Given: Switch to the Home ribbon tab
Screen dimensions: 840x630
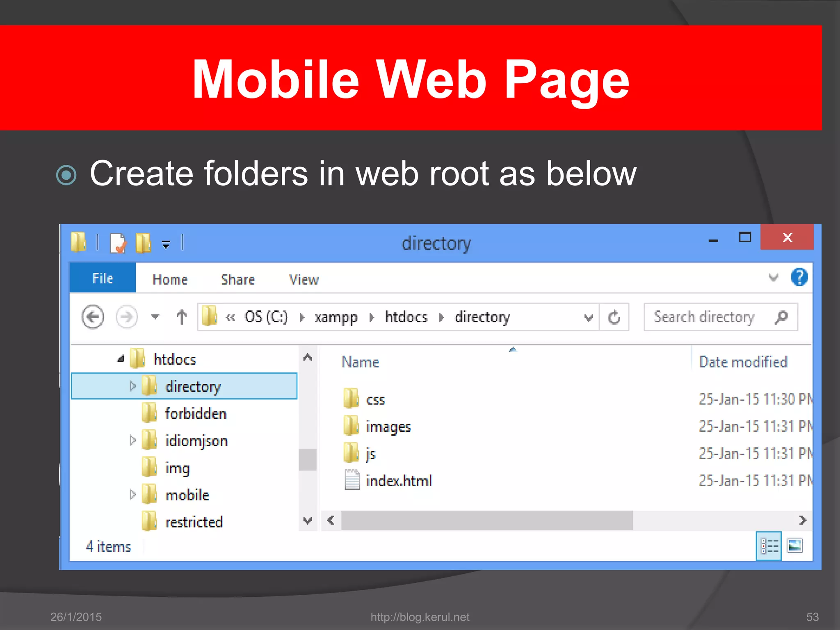Looking at the screenshot, I should point(170,280).
